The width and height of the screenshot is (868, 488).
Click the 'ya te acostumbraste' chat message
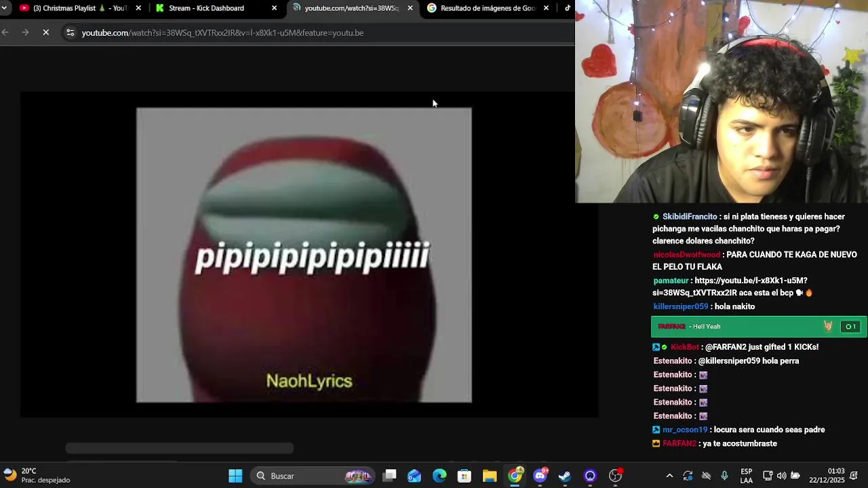coord(740,443)
